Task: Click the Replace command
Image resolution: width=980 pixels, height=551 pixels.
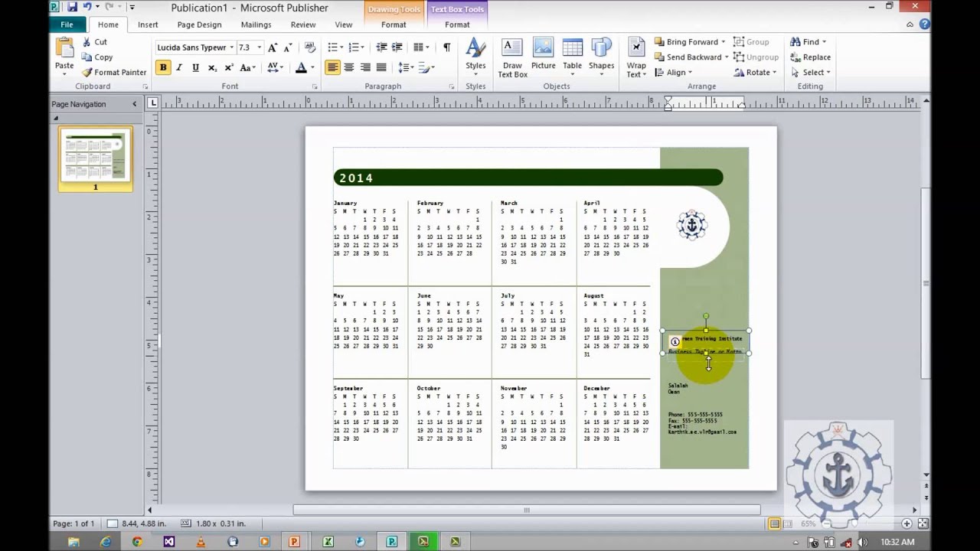Action: click(x=811, y=57)
